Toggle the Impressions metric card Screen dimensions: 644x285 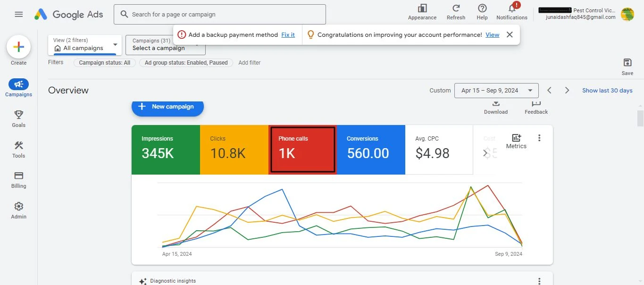coord(166,150)
